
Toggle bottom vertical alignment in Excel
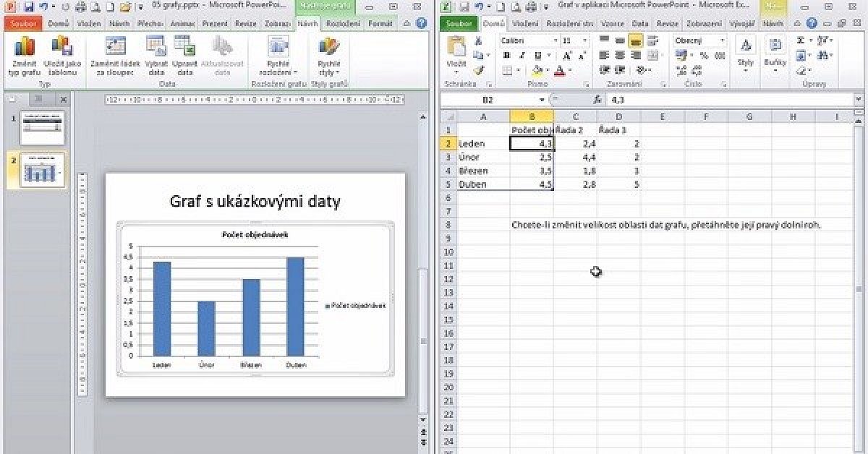(635, 41)
